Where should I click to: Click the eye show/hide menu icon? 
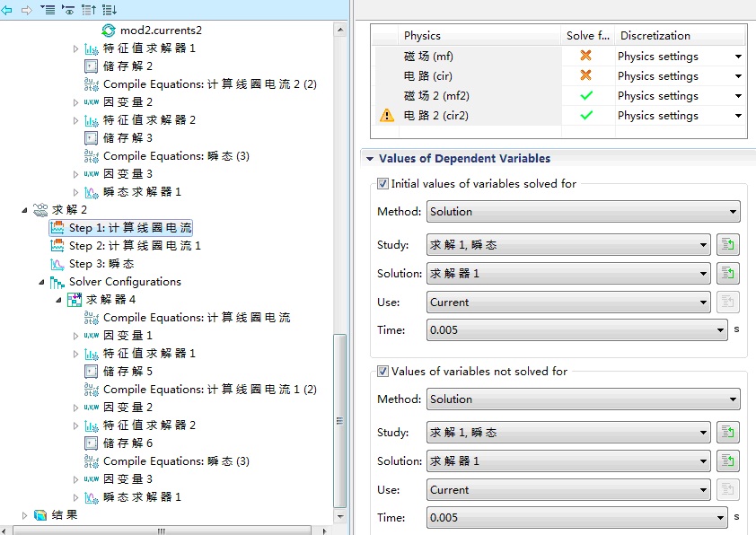coord(67,10)
